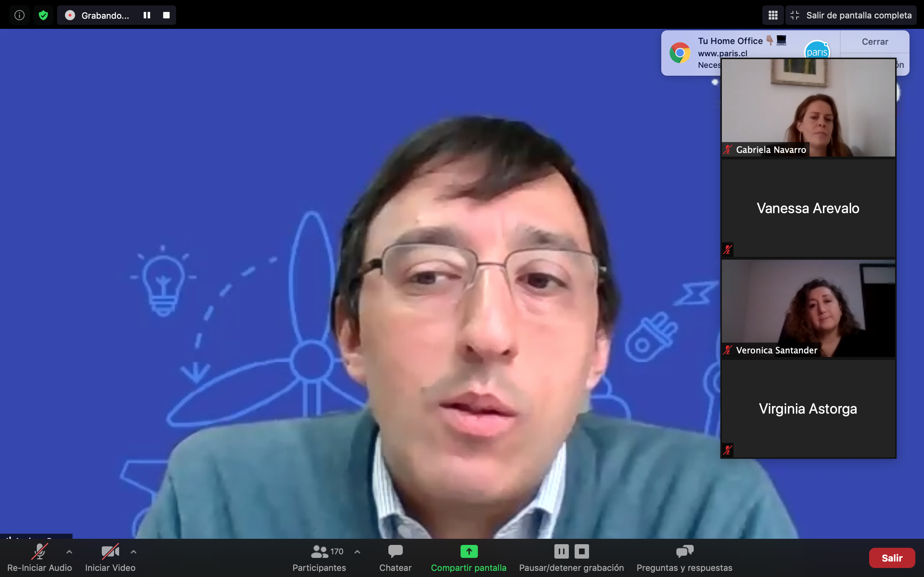Exit full screen mode

pos(851,15)
